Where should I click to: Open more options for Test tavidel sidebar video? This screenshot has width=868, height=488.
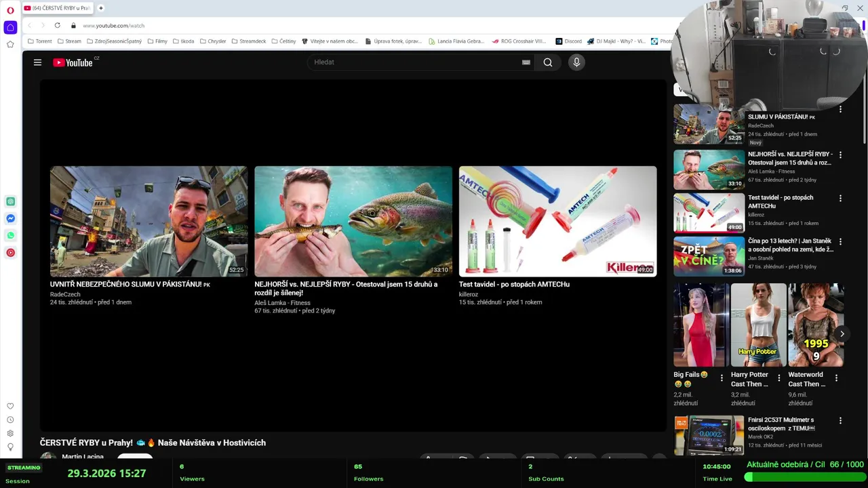840,198
